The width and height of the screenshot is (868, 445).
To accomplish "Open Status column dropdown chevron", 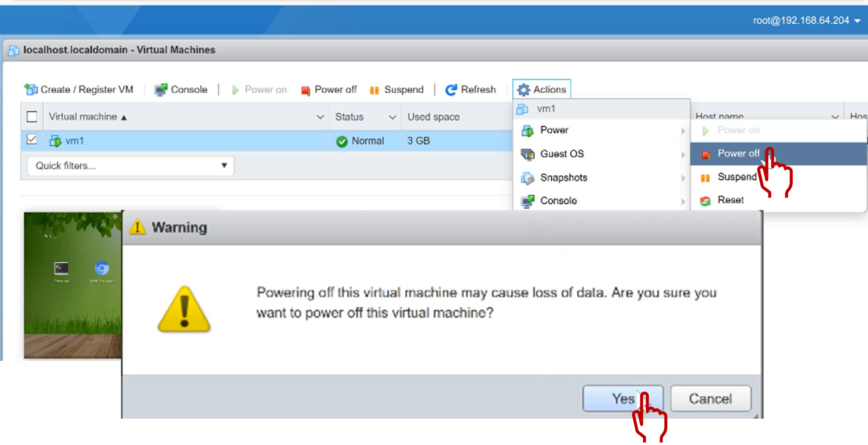I will (392, 117).
